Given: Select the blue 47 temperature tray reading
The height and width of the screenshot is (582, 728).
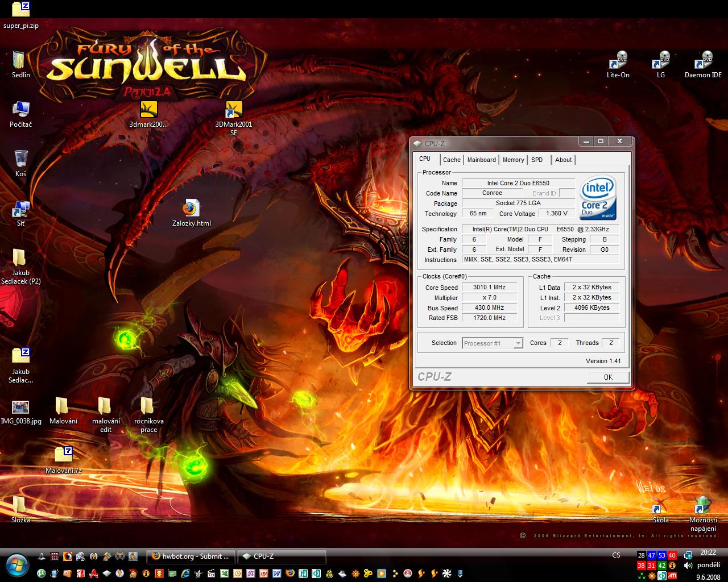Looking at the screenshot, I should click(x=652, y=555).
